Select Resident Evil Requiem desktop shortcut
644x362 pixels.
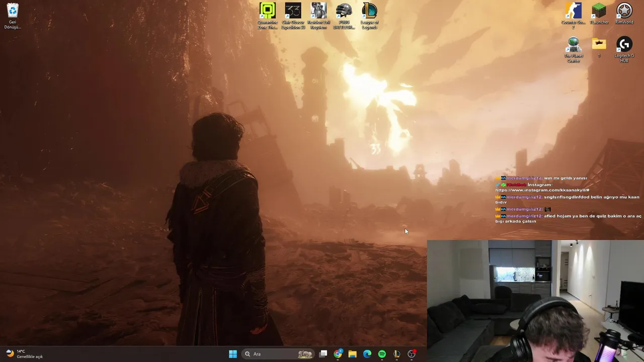318,17
